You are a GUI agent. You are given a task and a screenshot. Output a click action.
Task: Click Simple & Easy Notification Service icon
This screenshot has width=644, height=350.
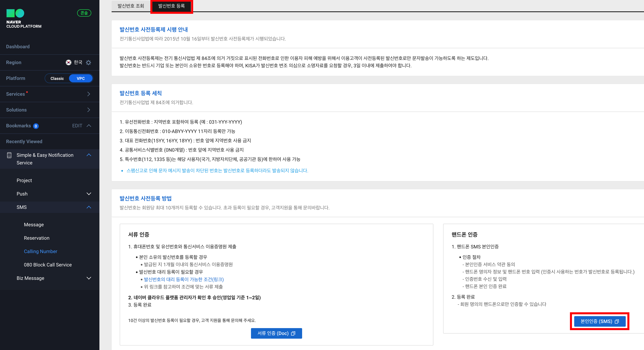coord(9,155)
